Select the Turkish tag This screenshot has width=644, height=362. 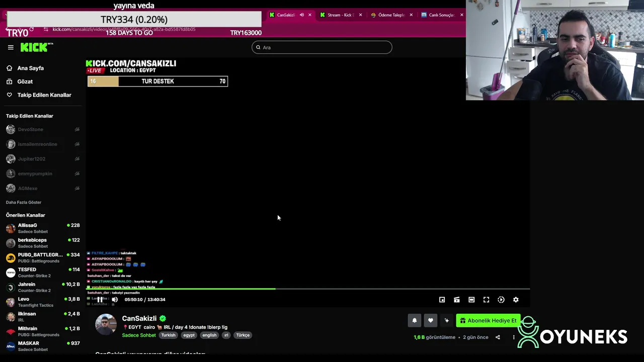[x=168, y=335]
